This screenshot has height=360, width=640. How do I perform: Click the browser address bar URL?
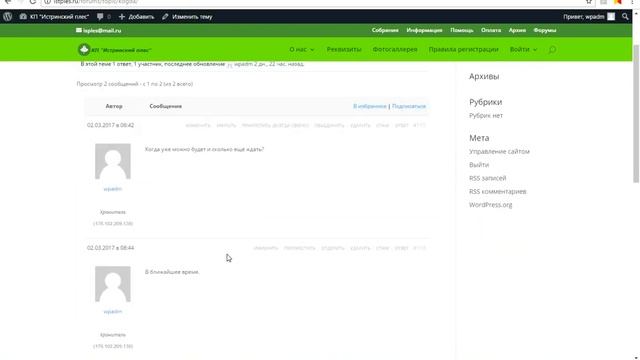point(96,2)
